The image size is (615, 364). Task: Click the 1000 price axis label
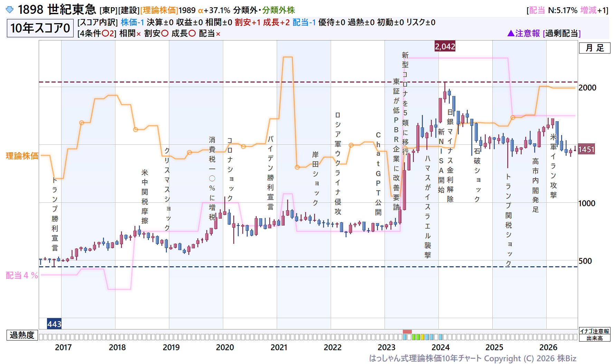(x=587, y=203)
